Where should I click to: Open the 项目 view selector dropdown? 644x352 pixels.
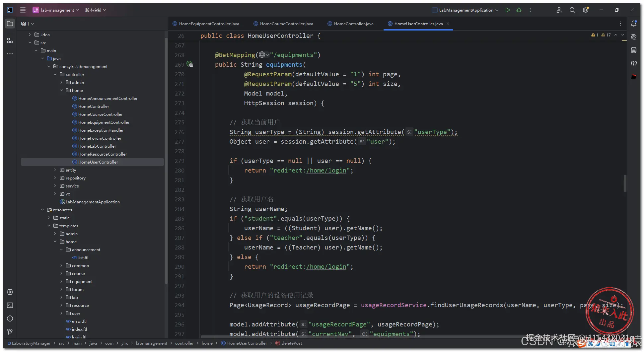coord(28,24)
